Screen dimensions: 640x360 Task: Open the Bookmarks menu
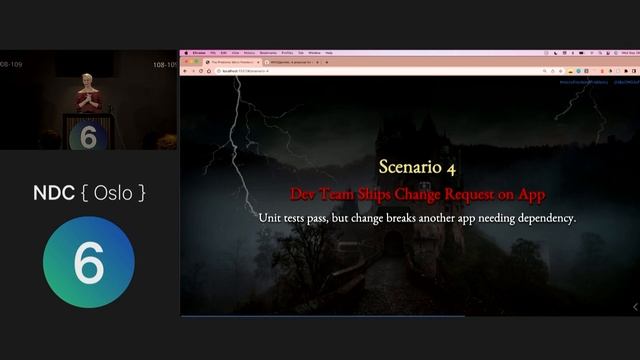point(268,53)
